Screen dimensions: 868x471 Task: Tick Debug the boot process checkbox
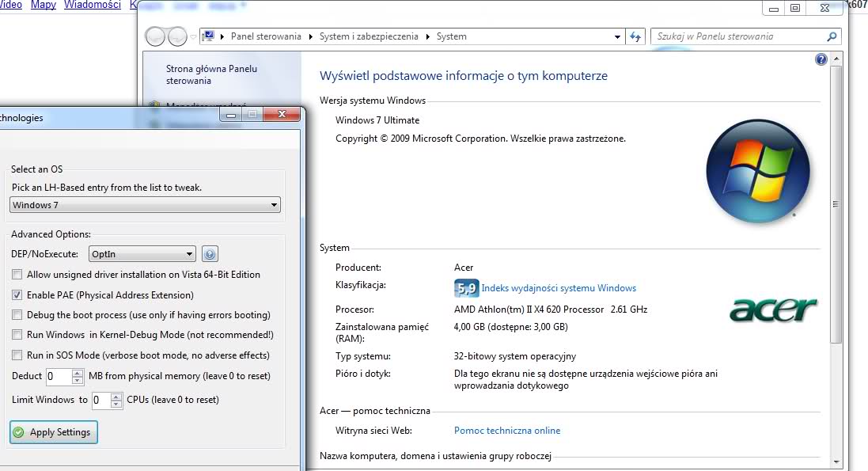17,315
